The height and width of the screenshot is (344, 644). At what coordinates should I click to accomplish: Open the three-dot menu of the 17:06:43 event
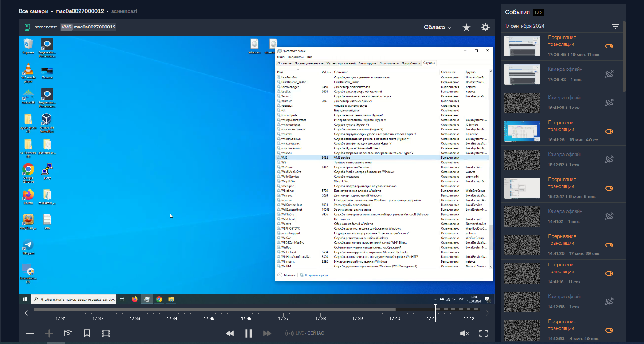618,75
